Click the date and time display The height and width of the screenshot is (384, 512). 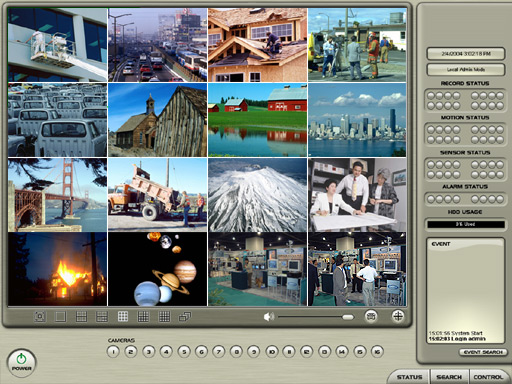[466, 54]
